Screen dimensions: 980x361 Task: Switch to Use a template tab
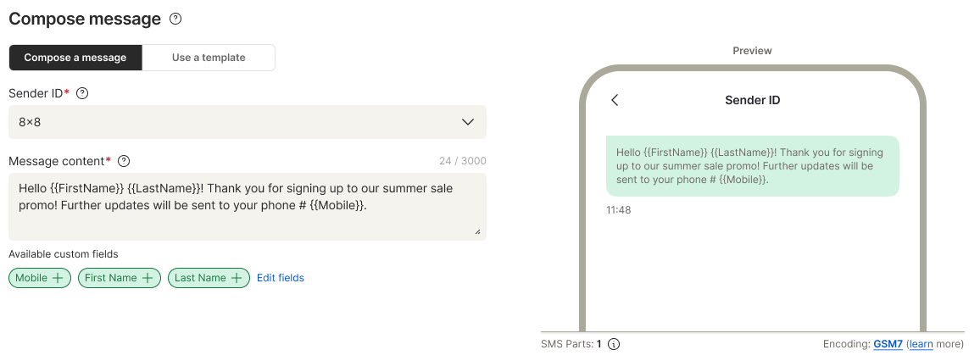[x=209, y=58]
